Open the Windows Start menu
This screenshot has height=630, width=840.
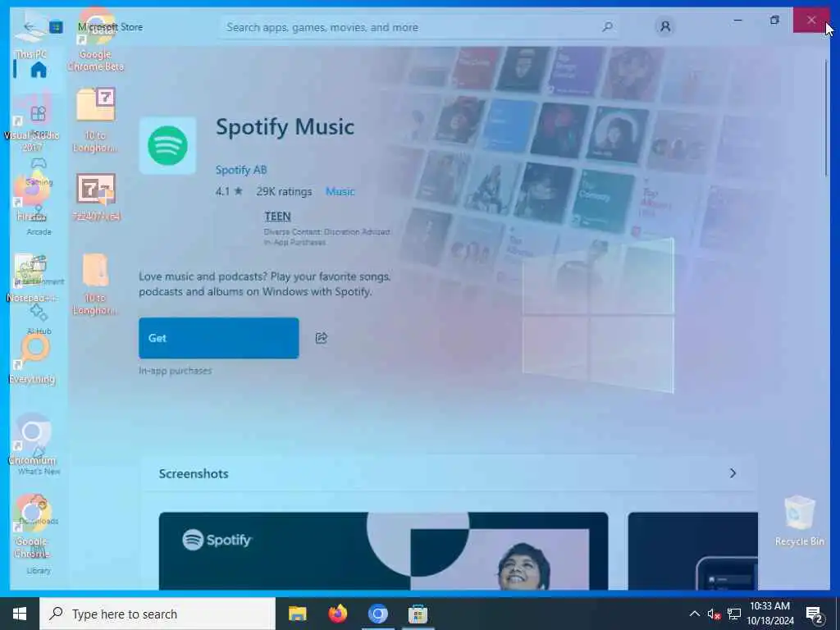coord(20,614)
